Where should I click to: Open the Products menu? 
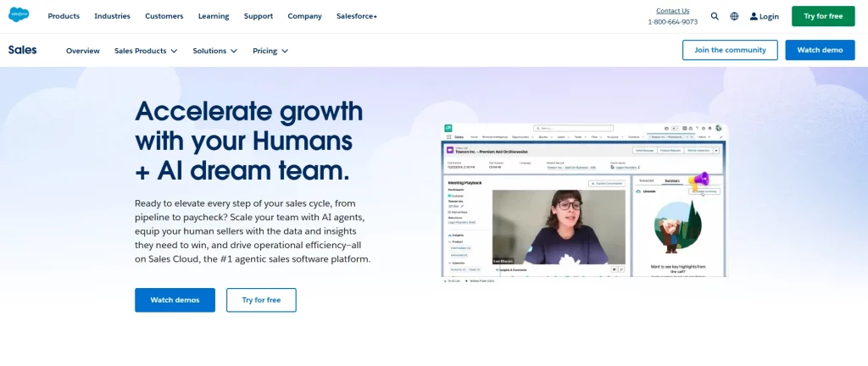(64, 16)
